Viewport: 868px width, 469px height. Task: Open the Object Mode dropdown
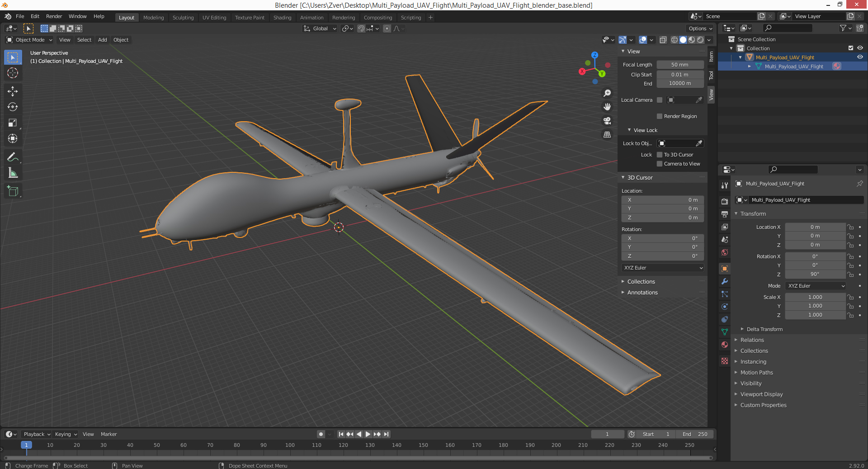pyautogui.click(x=29, y=40)
